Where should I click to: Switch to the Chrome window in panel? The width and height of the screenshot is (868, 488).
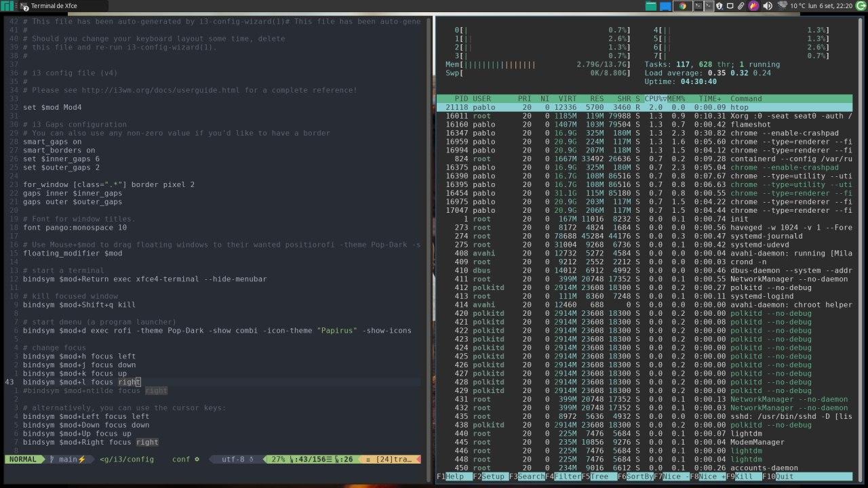click(683, 6)
